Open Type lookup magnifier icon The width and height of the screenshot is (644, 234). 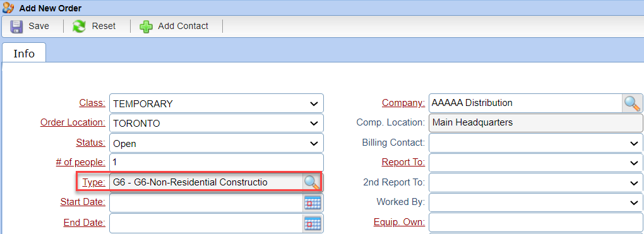pos(312,182)
